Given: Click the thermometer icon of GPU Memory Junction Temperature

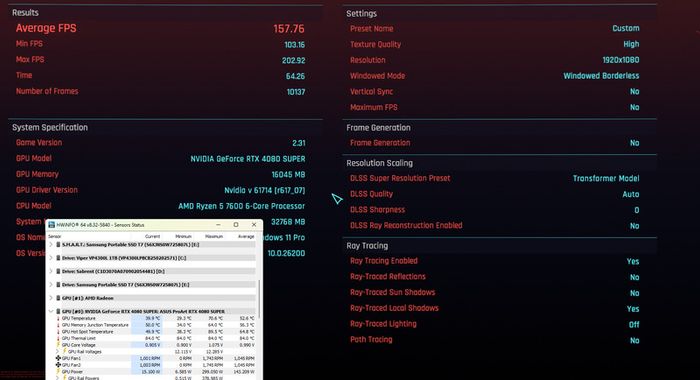Looking at the screenshot, I should tap(58, 325).
